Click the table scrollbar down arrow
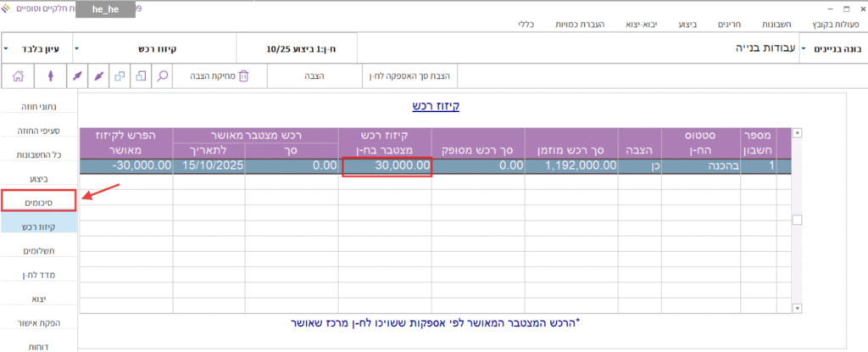The height and width of the screenshot is (352, 868). pos(796,308)
